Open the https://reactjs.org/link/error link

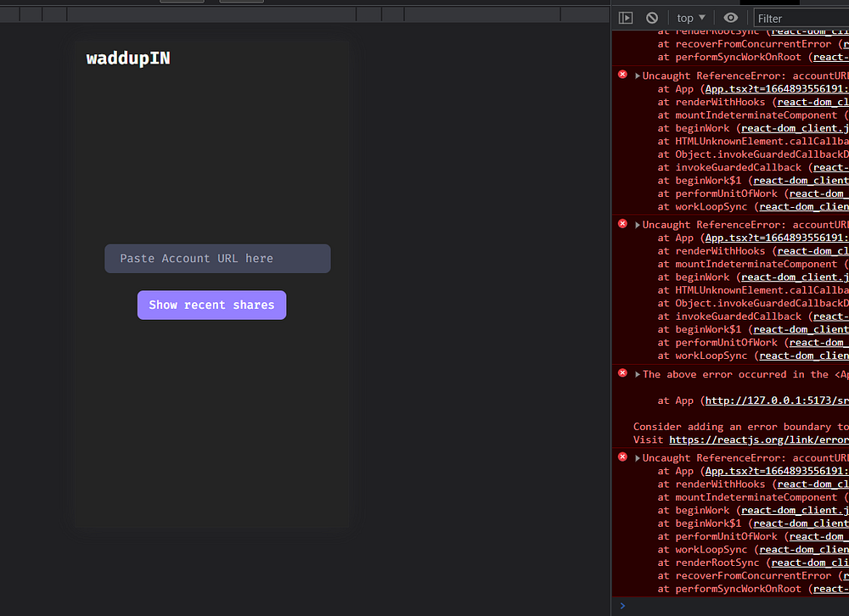click(758, 440)
